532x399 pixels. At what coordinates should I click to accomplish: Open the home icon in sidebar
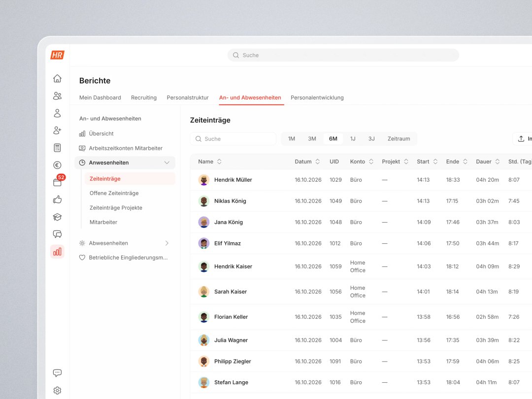(57, 78)
